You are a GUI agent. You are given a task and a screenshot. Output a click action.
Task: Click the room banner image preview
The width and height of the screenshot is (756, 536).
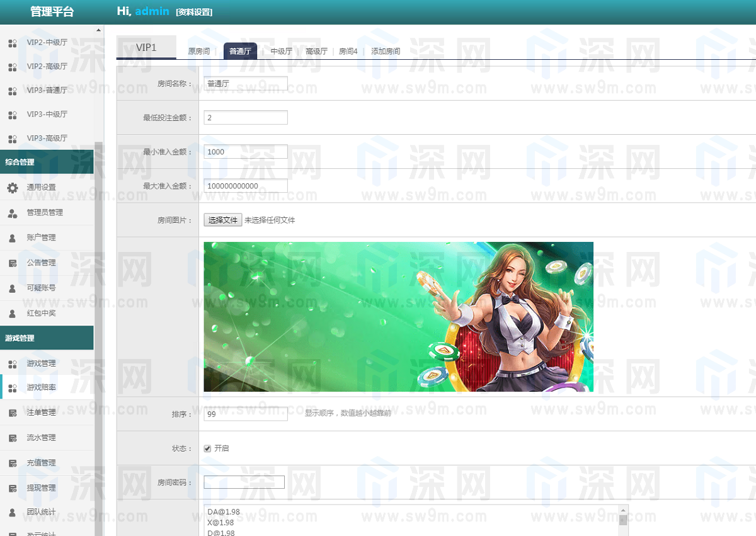398,317
